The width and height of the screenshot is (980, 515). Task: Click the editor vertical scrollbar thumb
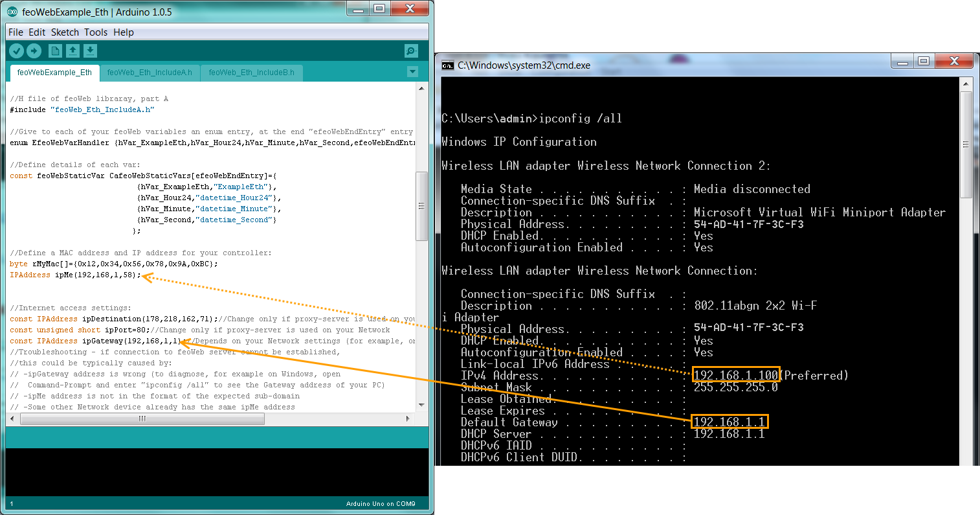tap(421, 206)
